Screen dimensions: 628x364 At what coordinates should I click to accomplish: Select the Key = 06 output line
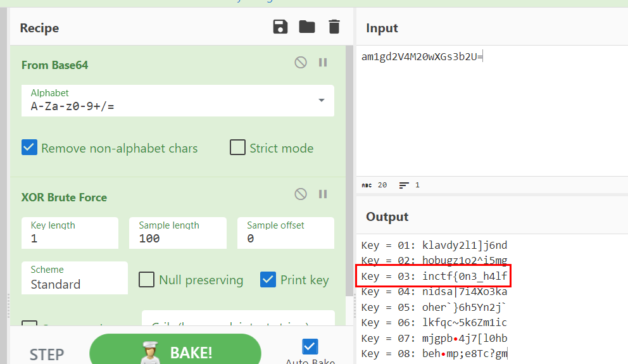click(x=434, y=322)
